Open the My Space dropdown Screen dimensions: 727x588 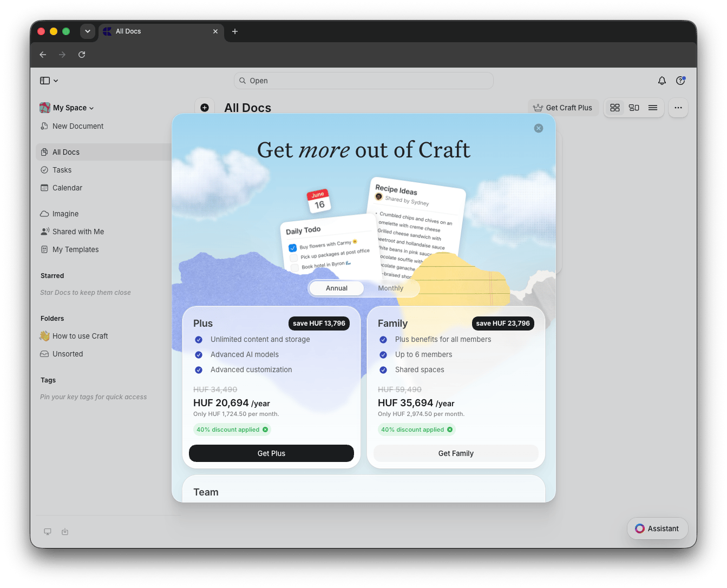point(67,108)
